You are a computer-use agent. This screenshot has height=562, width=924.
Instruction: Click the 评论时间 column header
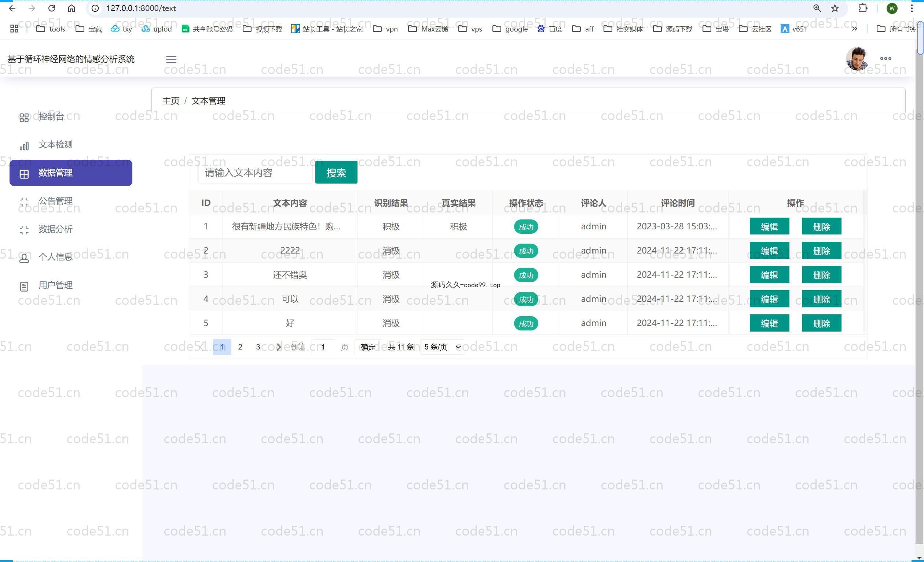(677, 203)
